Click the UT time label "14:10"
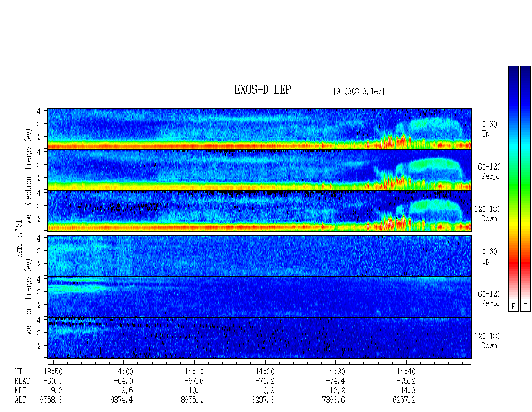The height and width of the screenshot is (412, 532). pyautogui.click(x=194, y=372)
